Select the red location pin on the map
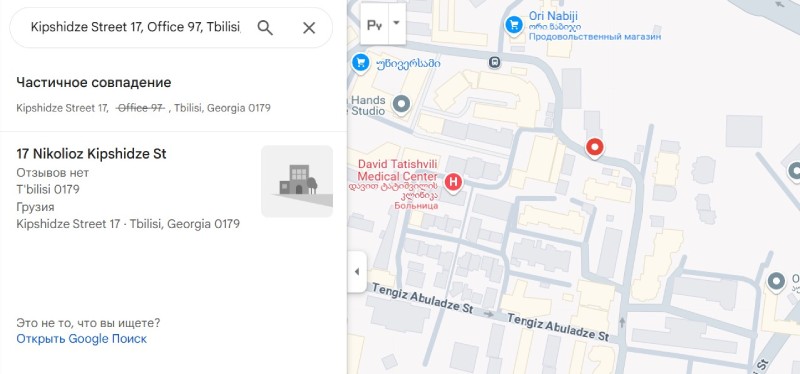Screen dimensions: 800x374 point(594,148)
